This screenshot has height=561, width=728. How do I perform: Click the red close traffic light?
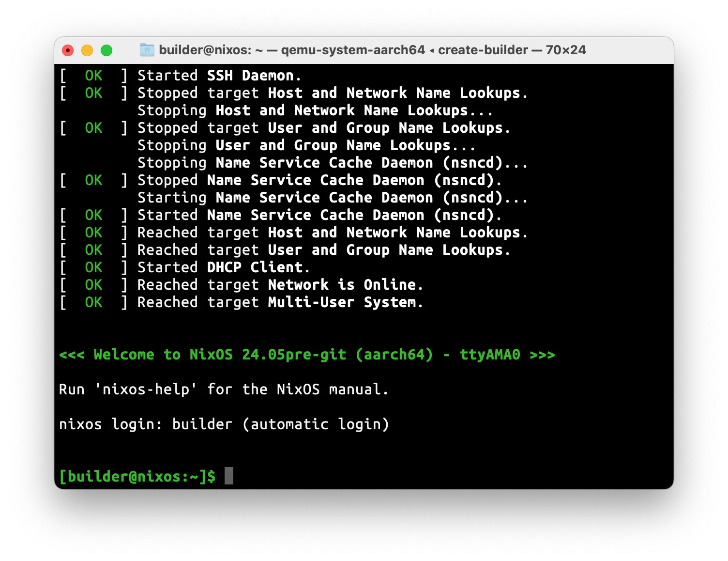(x=68, y=50)
